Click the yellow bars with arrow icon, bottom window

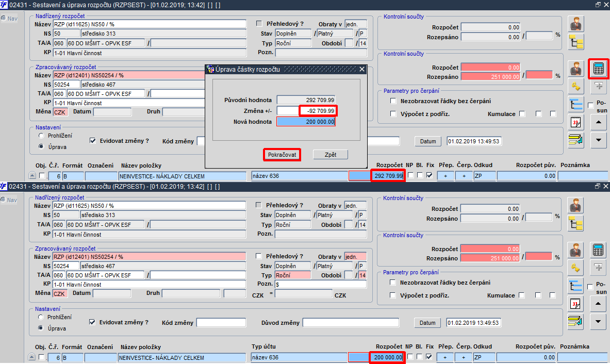tap(575, 321)
